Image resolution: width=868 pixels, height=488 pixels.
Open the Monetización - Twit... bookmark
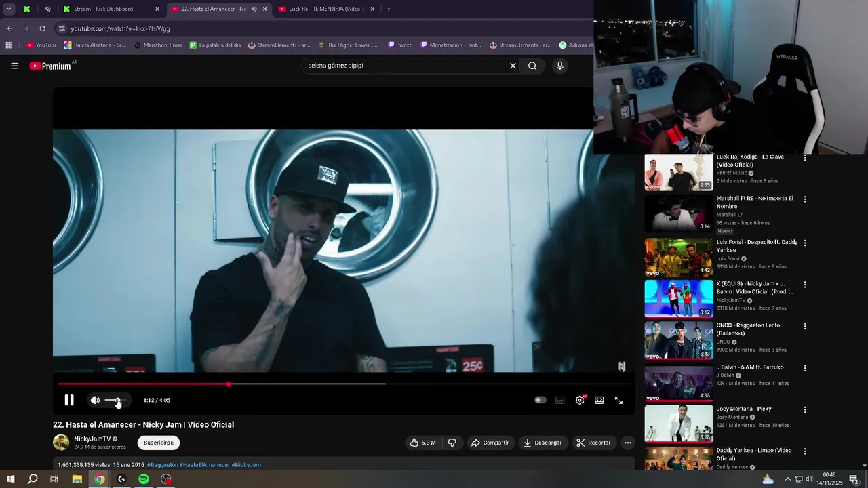click(450, 45)
